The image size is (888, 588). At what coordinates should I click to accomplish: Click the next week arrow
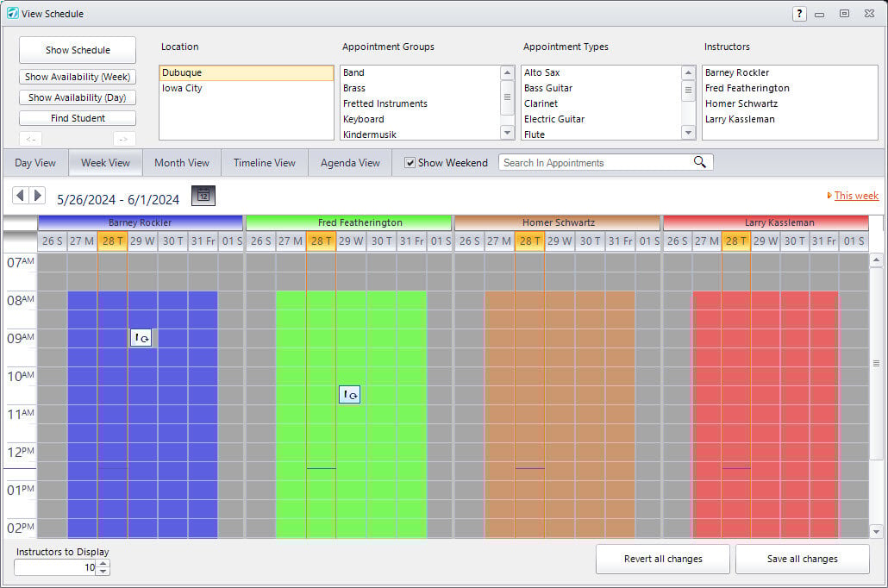click(x=37, y=196)
